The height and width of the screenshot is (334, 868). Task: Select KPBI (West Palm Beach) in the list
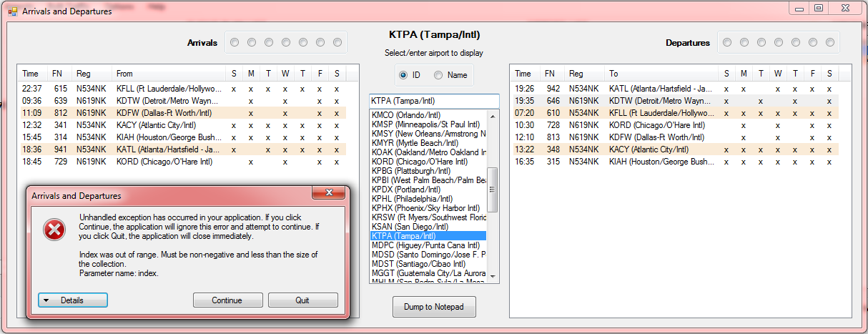(x=428, y=180)
